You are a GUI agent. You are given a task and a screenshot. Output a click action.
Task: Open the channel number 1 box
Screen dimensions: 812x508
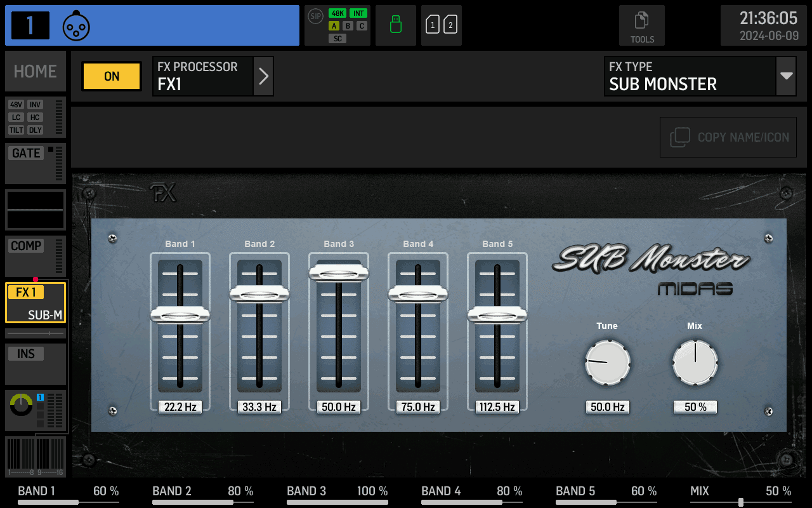coord(30,25)
